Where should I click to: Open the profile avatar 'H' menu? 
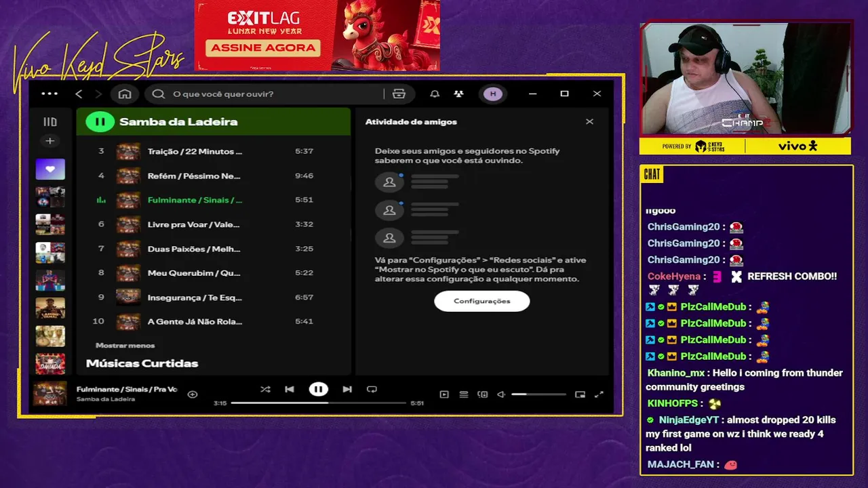493,94
